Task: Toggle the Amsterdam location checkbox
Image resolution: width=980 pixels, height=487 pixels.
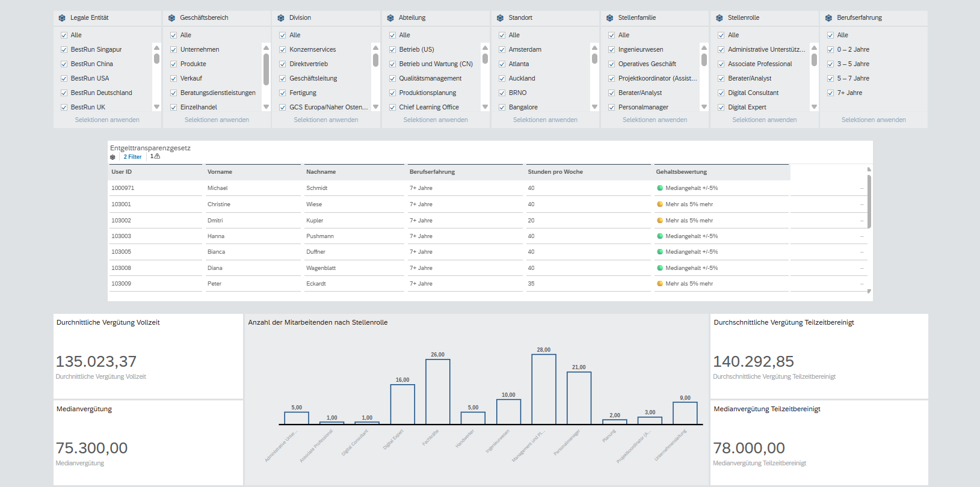Action: coord(502,49)
